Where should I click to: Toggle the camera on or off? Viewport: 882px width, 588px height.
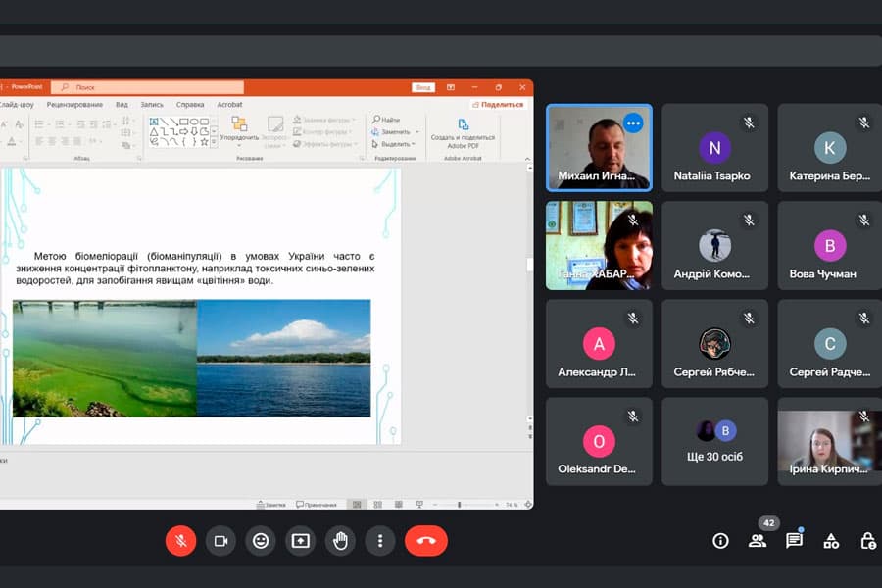[220, 540]
